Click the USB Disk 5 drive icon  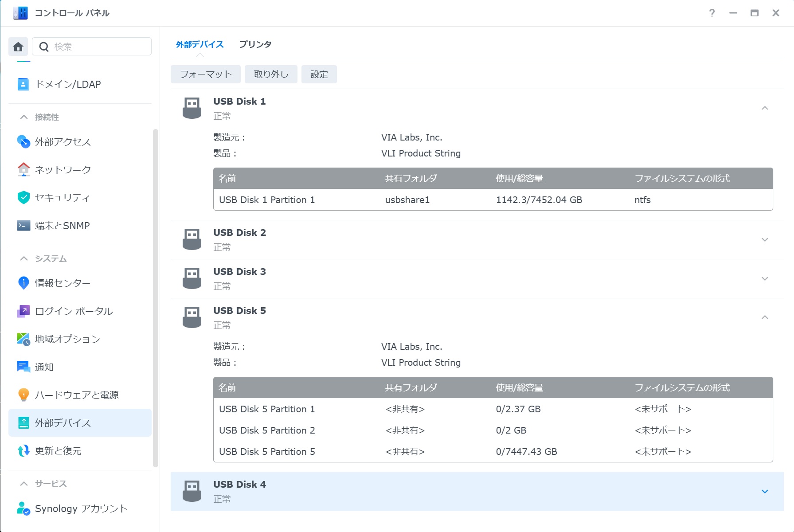click(192, 317)
